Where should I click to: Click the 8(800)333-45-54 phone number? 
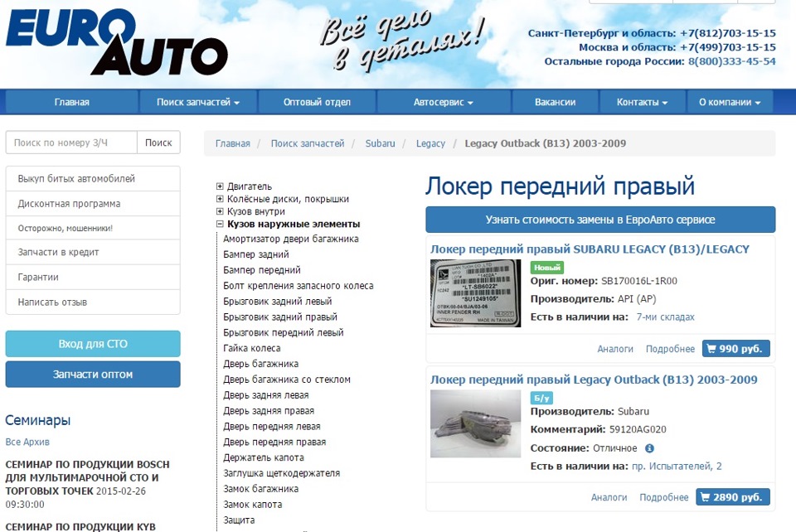click(732, 61)
